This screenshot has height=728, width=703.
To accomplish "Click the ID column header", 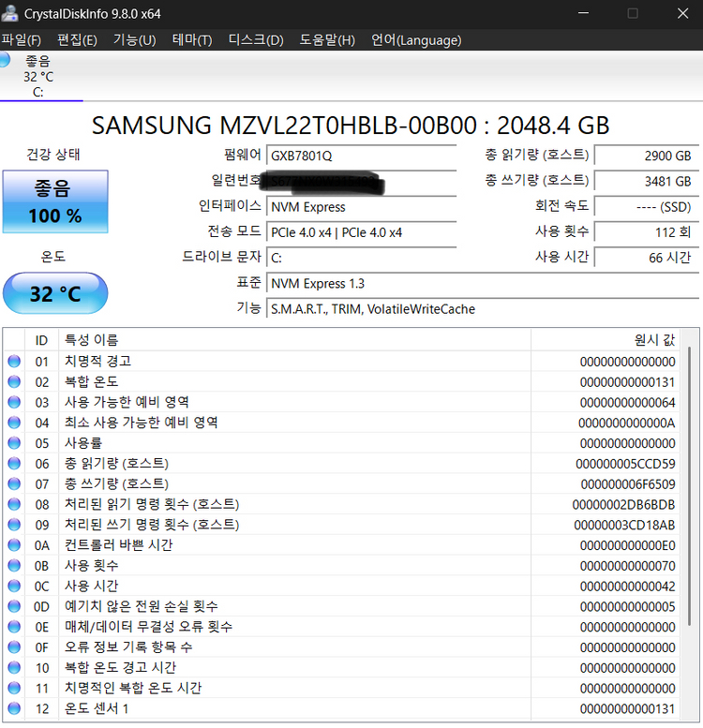I will [41, 340].
